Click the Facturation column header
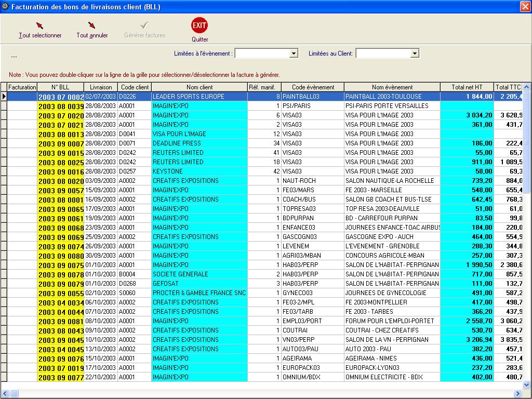532x399 pixels. [x=22, y=87]
